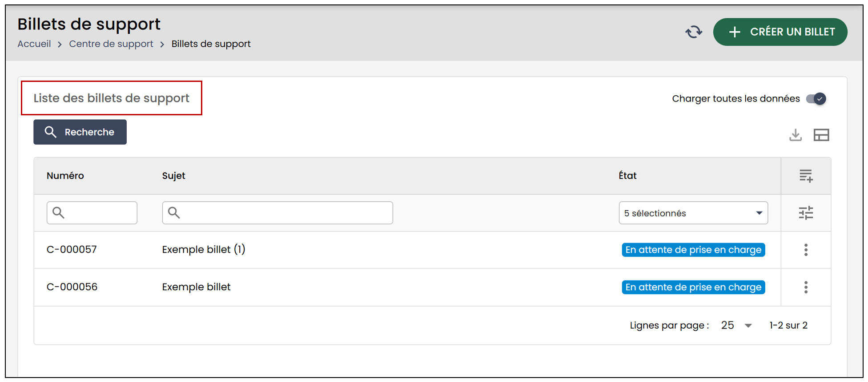Screen dimensions: 868x382
Task: Click the Accueil breadcrumb link
Action: 34,44
